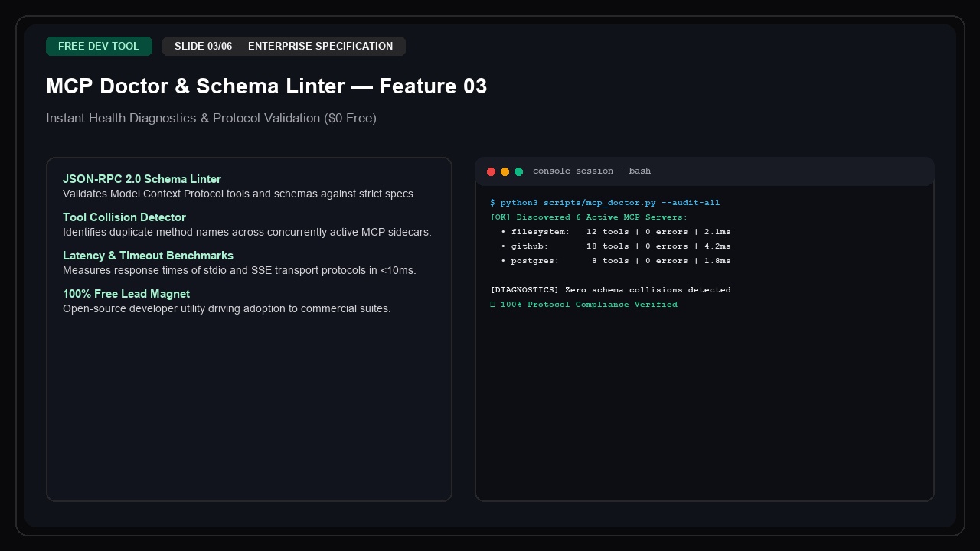Select the Latency & Timeout Benchmarks heading

[x=148, y=256]
